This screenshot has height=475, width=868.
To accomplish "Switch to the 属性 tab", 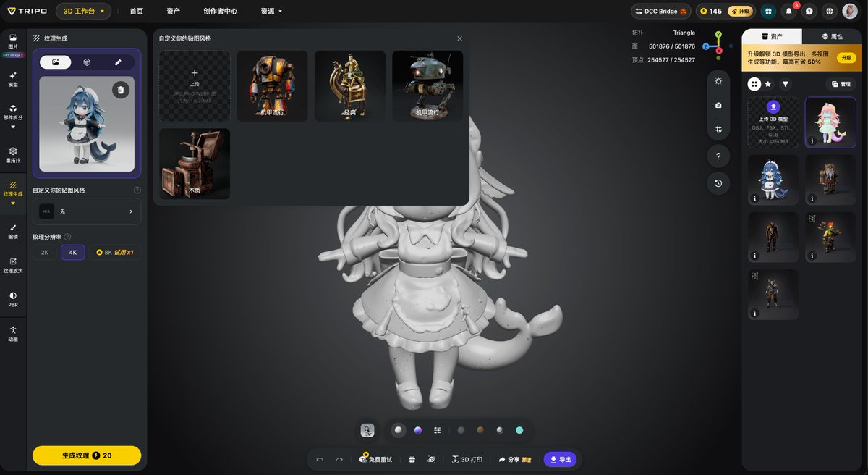I will [832, 36].
